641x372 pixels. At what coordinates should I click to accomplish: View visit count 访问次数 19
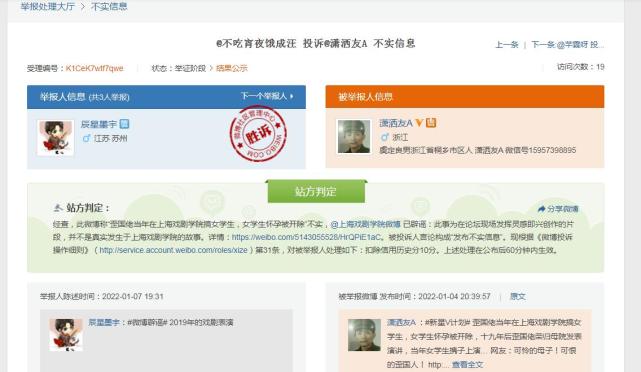pyautogui.click(x=580, y=67)
